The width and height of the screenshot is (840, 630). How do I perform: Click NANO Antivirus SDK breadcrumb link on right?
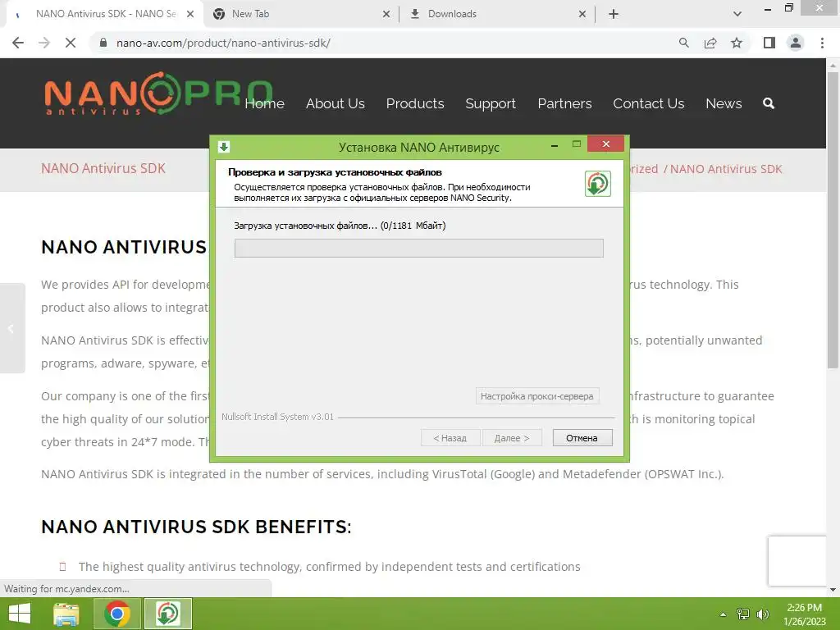click(x=726, y=169)
